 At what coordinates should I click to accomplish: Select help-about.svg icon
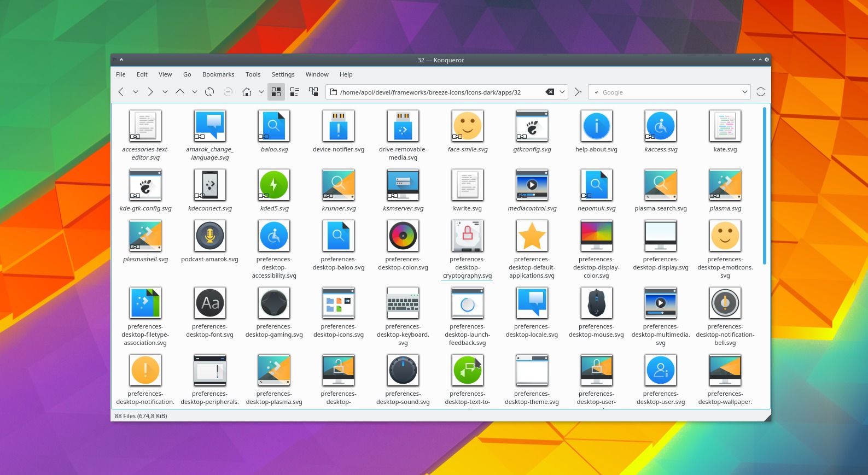point(596,125)
